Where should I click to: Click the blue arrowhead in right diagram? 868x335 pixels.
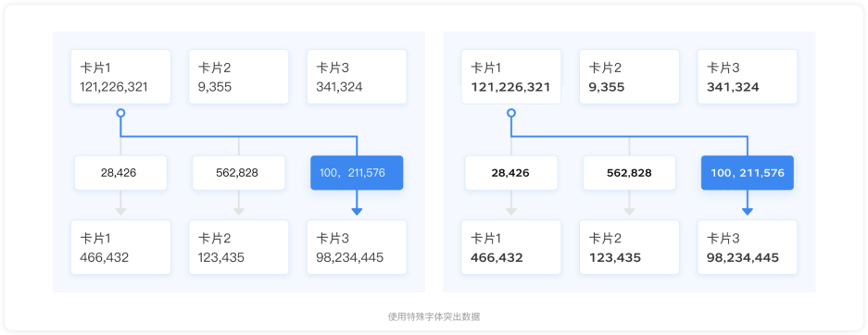(x=748, y=212)
